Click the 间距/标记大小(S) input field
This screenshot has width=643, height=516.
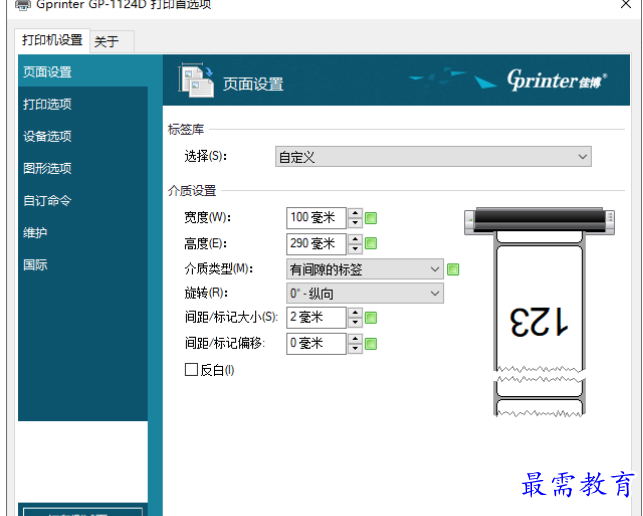point(316,317)
